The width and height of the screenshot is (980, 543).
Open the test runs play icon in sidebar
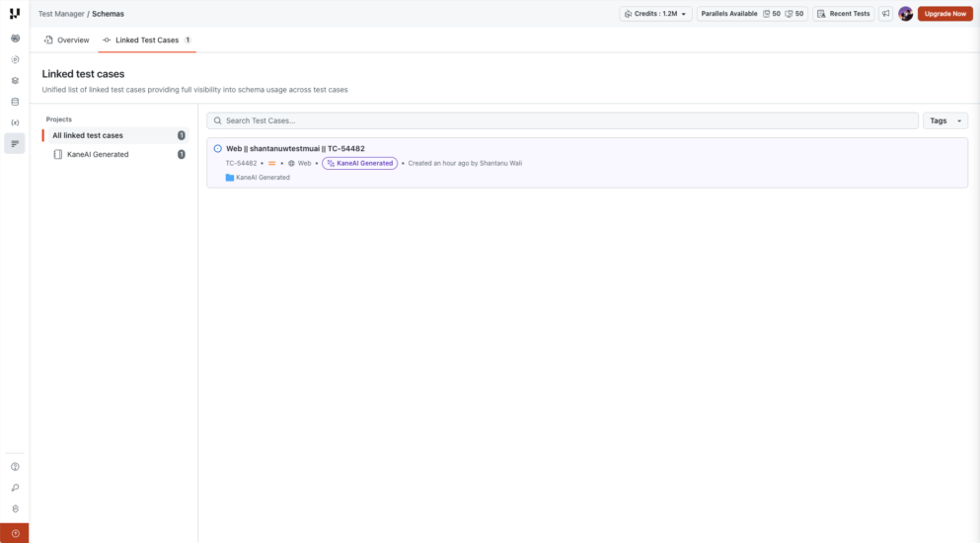pyautogui.click(x=15, y=59)
